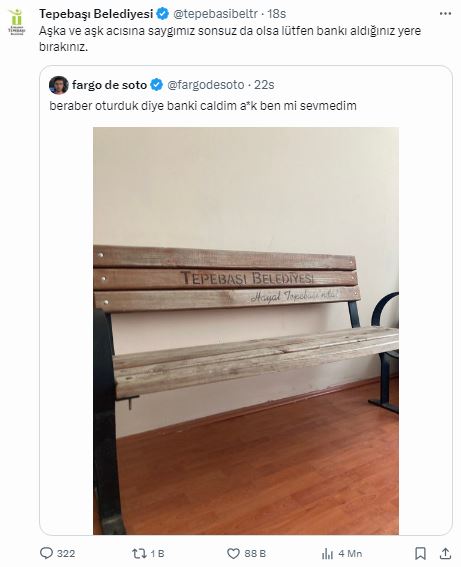The height and width of the screenshot is (567, 461).
Task: Open the reply comments icon
Action: click(x=46, y=553)
